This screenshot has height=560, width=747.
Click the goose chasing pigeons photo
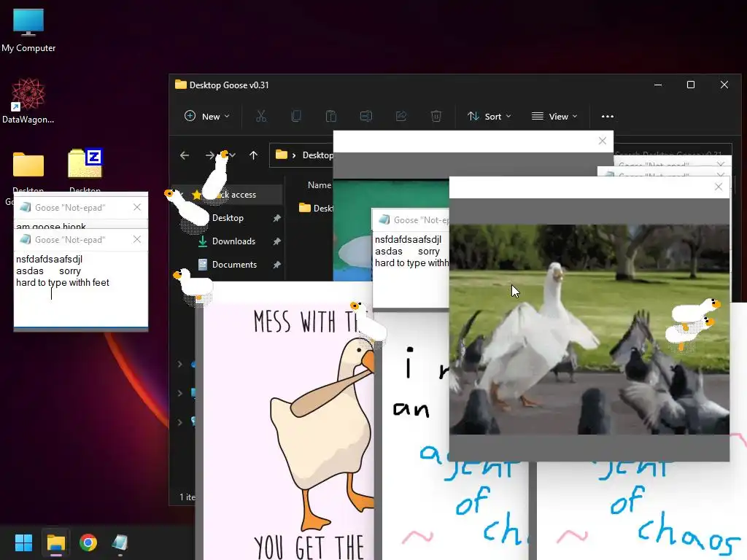(589, 329)
